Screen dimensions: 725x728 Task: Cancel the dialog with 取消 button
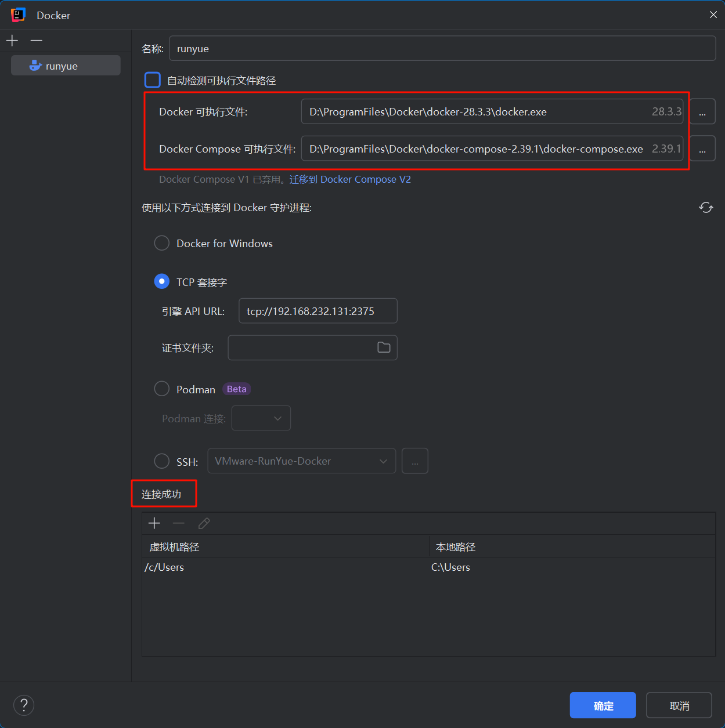click(x=679, y=705)
